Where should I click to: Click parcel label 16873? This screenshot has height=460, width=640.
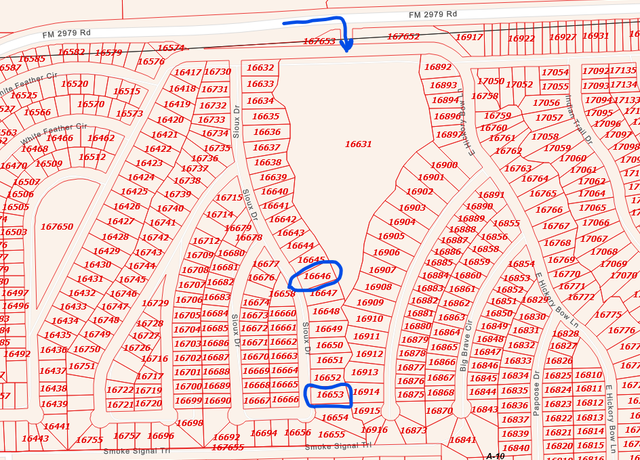point(413,430)
